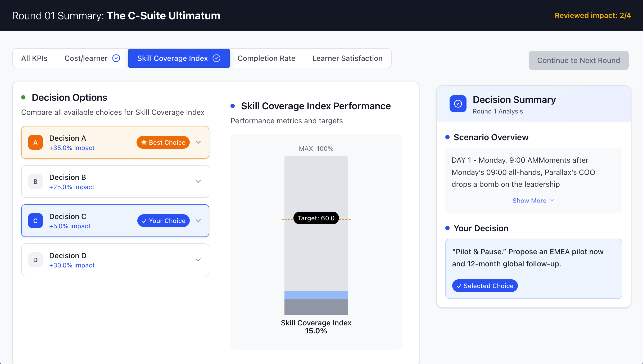Click the Decision Summary checkmark icon
Image resolution: width=643 pixels, height=364 pixels.
pyautogui.click(x=458, y=104)
